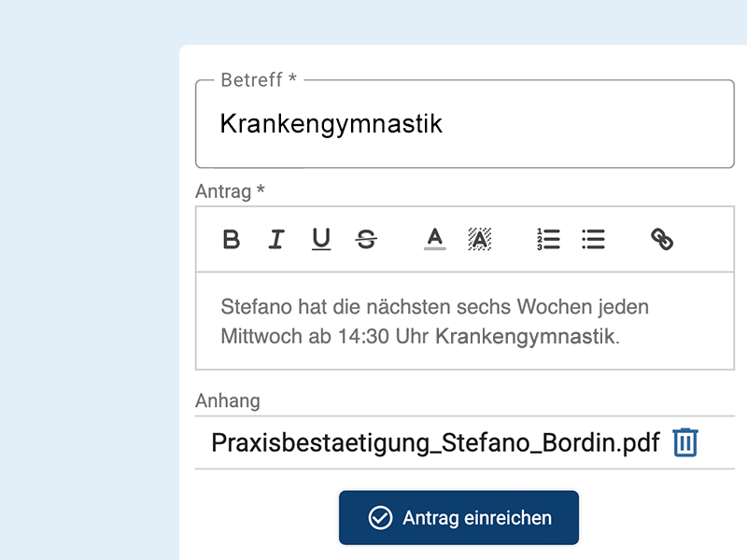Click into the Antrag text body

464,321
